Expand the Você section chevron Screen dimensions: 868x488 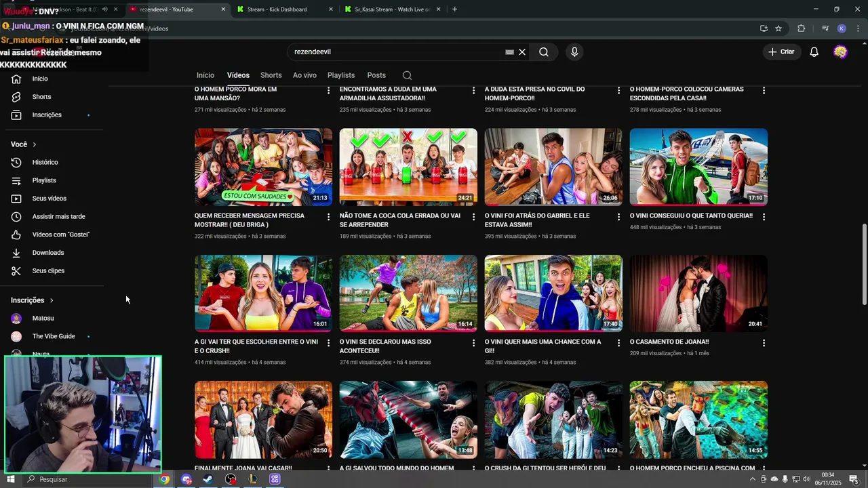tap(35, 144)
